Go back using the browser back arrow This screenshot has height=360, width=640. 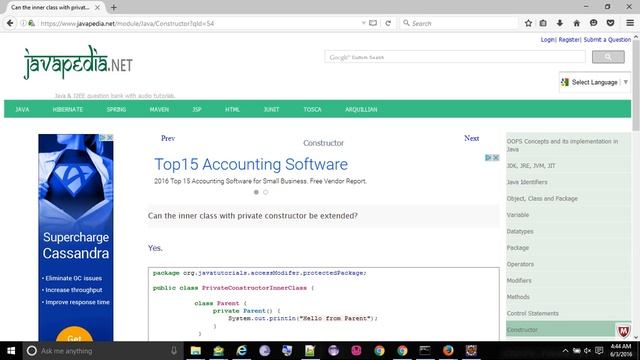point(10,23)
